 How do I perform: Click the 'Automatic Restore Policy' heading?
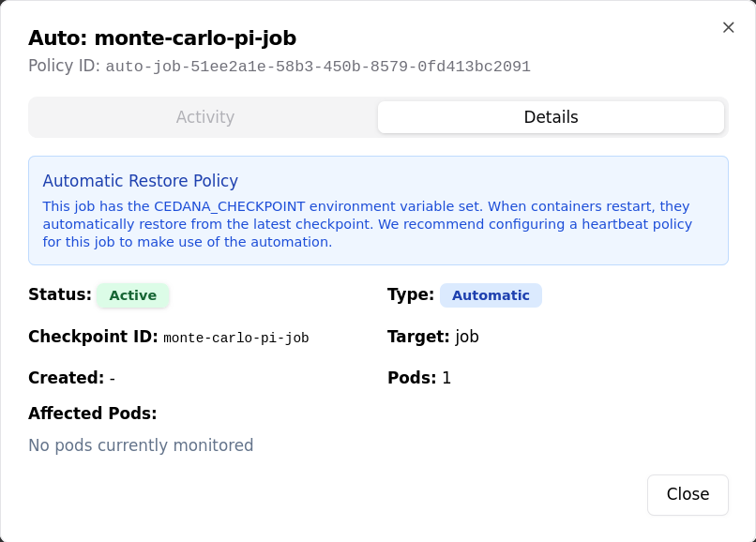(x=141, y=181)
